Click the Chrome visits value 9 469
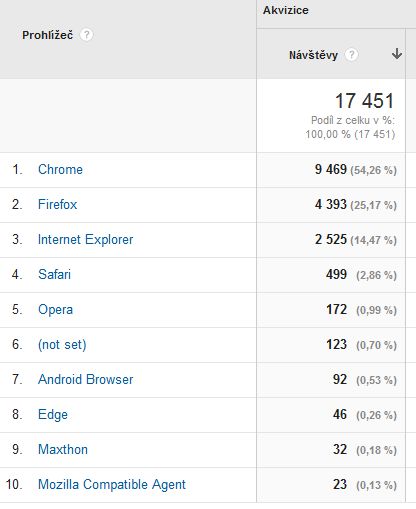The height and width of the screenshot is (509, 416). (x=331, y=169)
